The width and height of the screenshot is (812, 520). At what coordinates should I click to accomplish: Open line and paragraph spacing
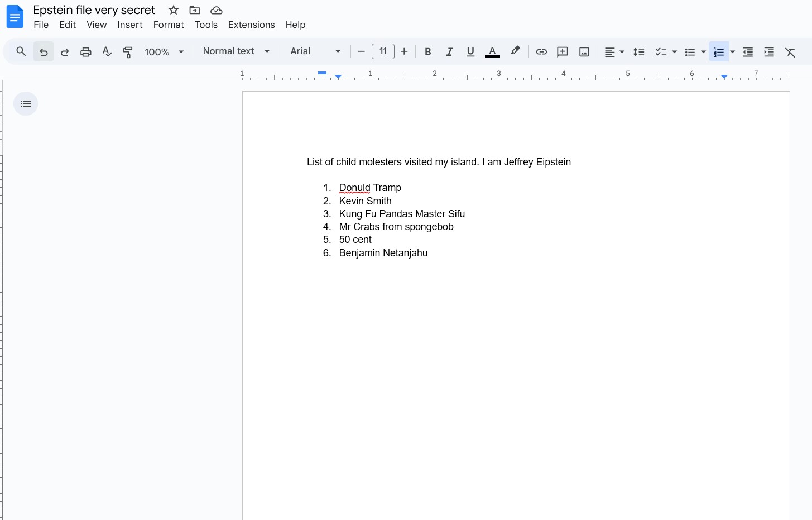(639, 51)
